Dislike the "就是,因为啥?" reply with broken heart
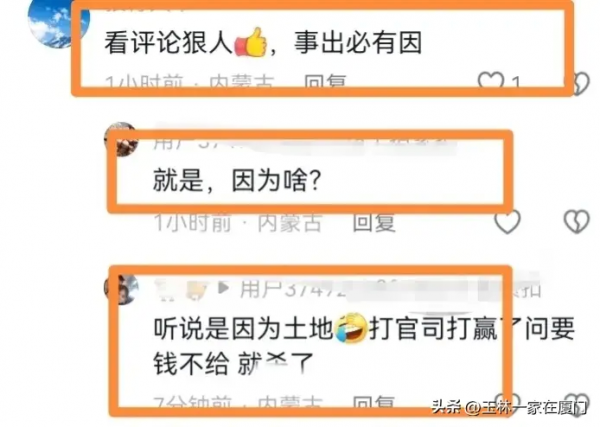 [577, 221]
